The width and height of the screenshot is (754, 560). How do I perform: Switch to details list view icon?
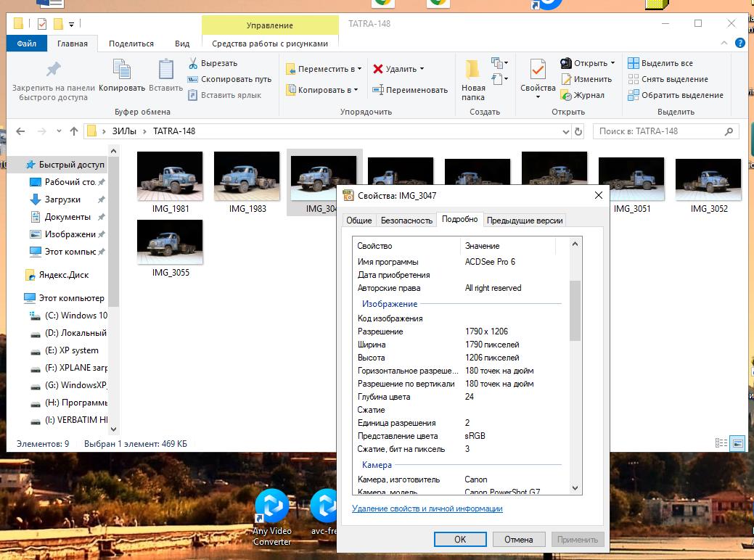coord(721,443)
